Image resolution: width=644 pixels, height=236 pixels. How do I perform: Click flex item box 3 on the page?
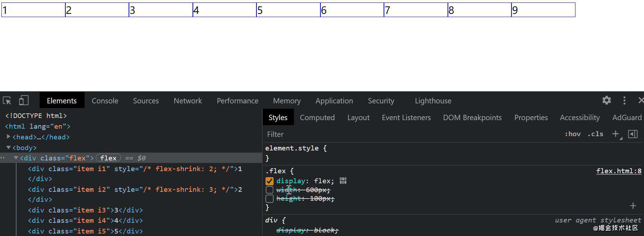point(161,10)
